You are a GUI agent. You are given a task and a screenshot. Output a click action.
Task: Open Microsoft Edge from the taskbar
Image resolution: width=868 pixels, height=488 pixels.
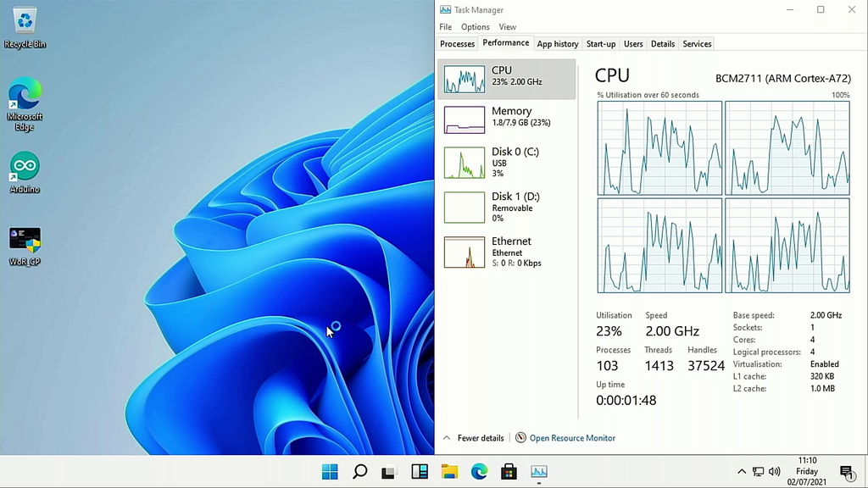(x=478, y=472)
